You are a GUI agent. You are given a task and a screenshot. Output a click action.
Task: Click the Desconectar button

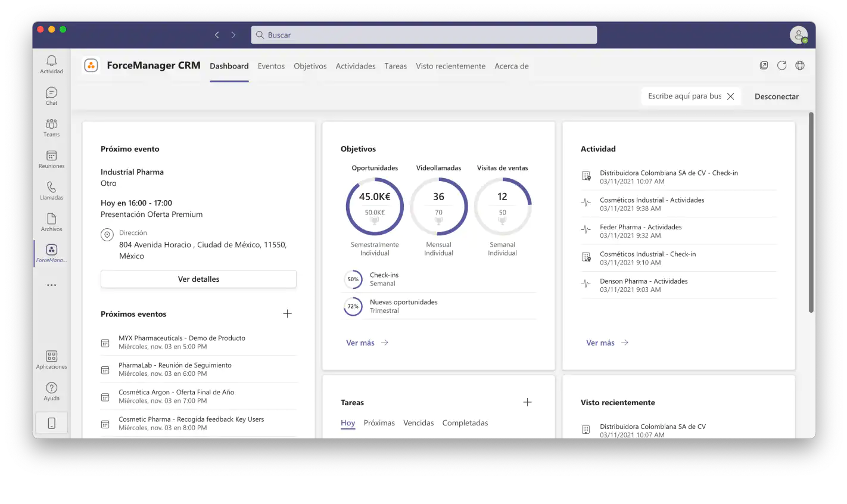[x=777, y=97]
